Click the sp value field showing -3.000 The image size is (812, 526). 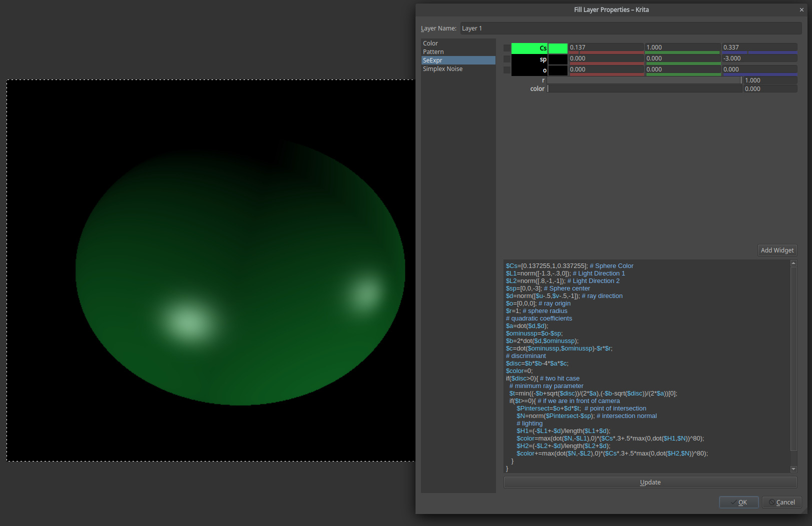pos(758,58)
